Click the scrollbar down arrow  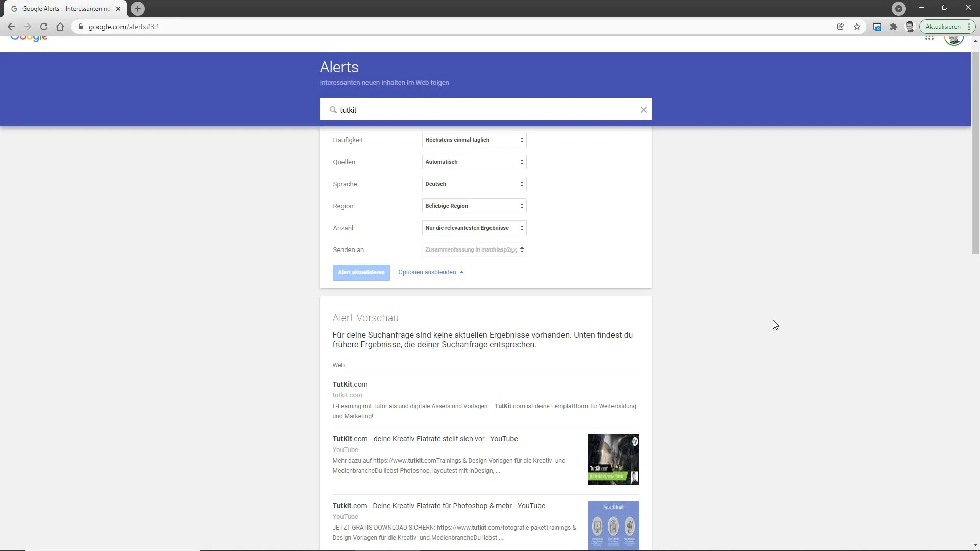975,546
